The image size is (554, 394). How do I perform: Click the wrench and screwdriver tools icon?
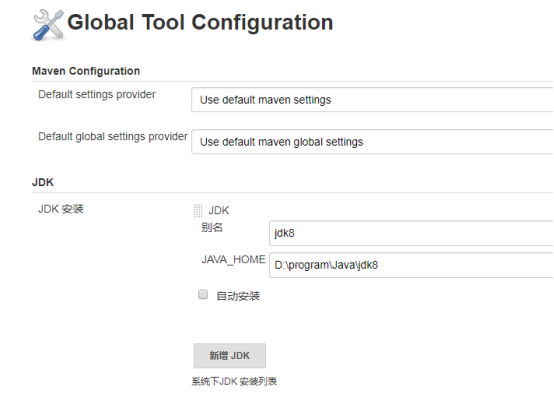pyautogui.click(x=48, y=25)
